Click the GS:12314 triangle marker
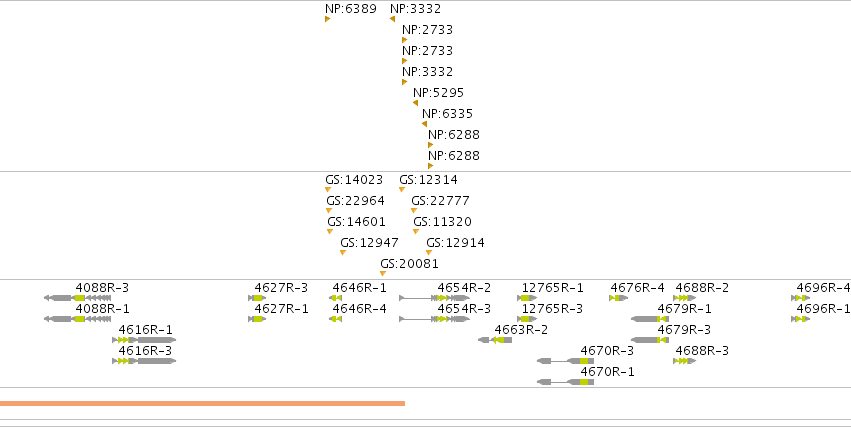851x427 pixels. point(402,189)
